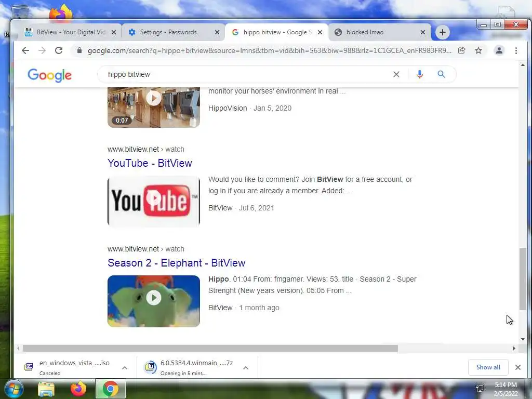Click Show all downloads button
This screenshot has width=532, height=399.
coord(488,367)
